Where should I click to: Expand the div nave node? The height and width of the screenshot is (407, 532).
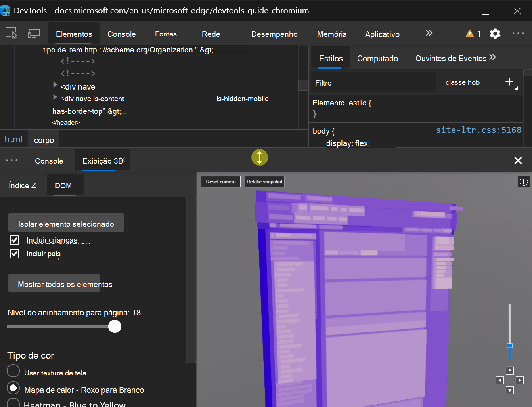(55, 85)
